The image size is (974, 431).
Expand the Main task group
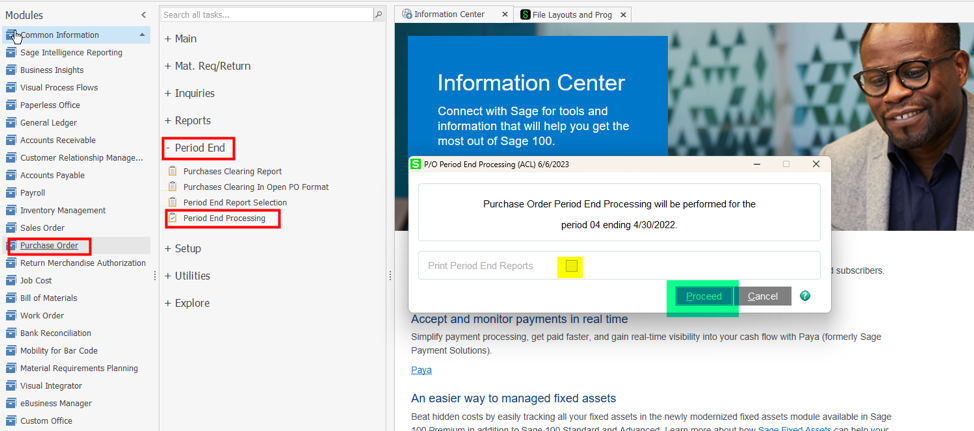click(181, 39)
